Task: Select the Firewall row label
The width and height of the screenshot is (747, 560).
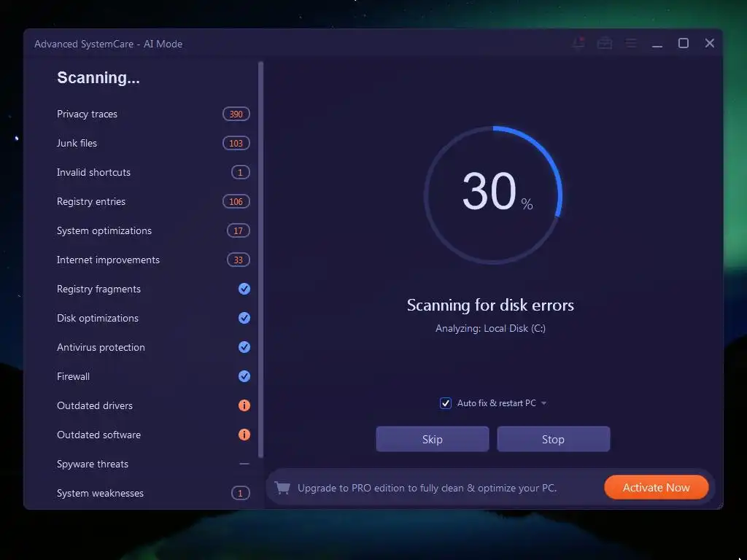Action: tap(74, 376)
